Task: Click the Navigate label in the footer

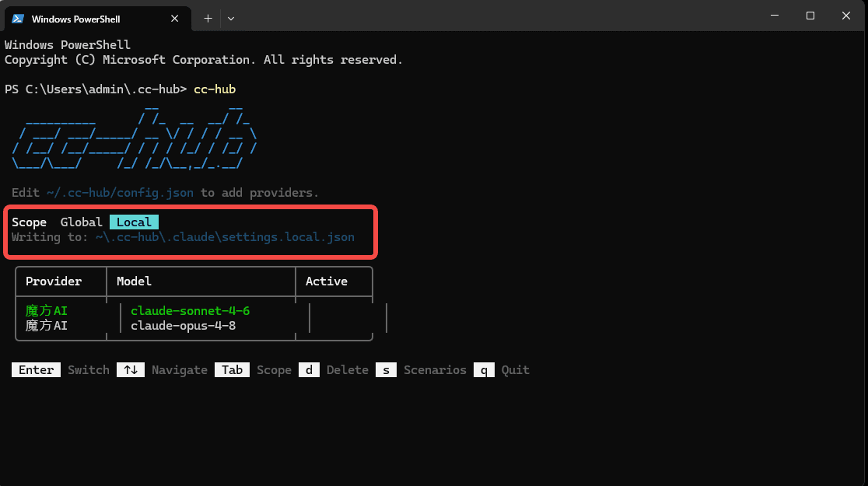Action: click(x=180, y=370)
